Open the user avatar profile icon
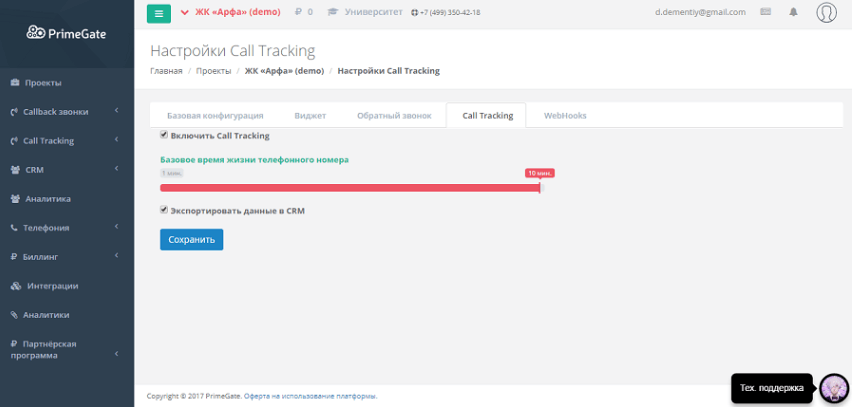The height and width of the screenshot is (407, 852). [x=826, y=13]
